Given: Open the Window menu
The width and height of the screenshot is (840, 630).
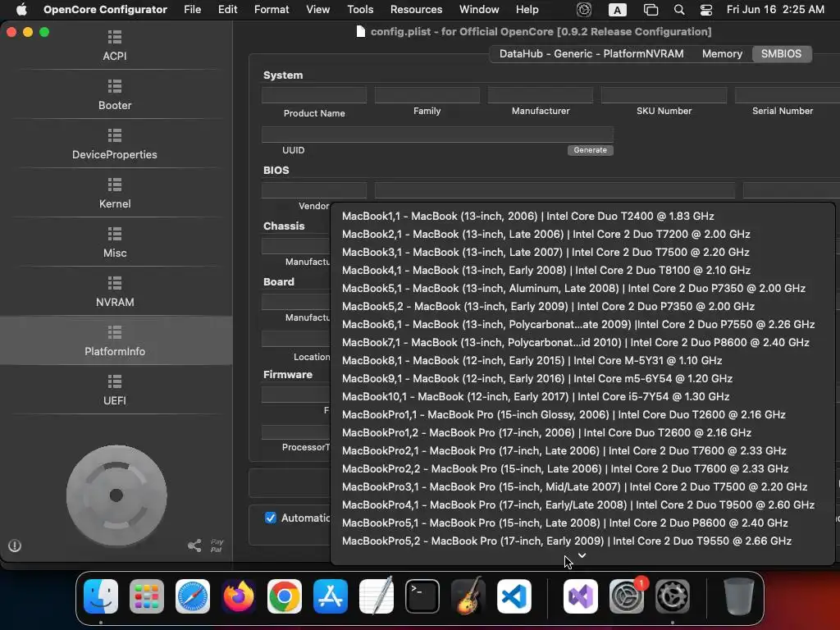Looking at the screenshot, I should point(479,10).
